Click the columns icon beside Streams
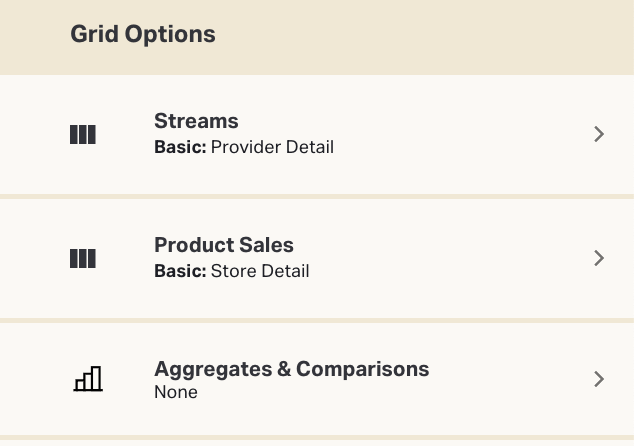Screen dimensions: 634x446 [83, 134]
